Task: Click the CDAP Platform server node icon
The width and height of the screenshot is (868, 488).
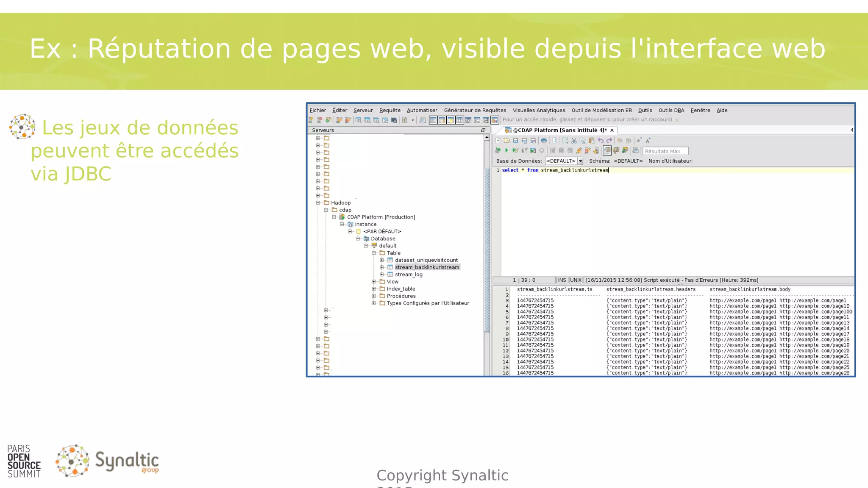Action: click(342, 217)
